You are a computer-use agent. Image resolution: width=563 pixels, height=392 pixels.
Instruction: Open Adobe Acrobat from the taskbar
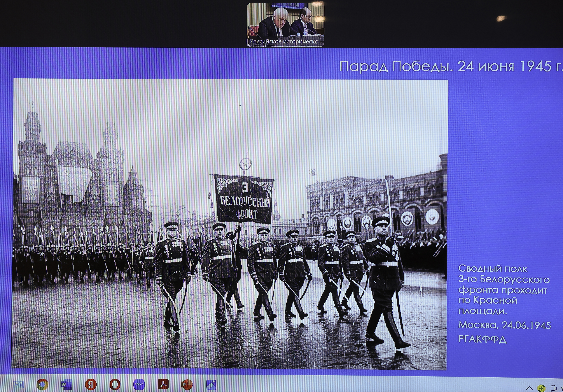click(x=163, y=384)
